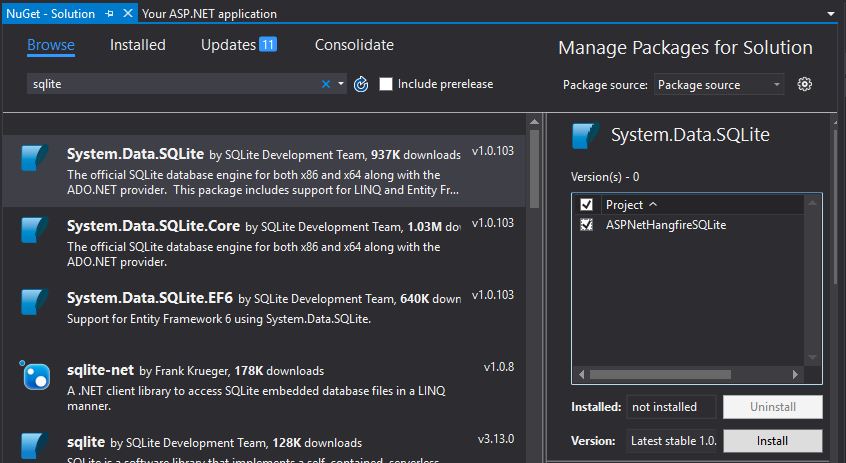Close the NuGet - Solution tab
The height and width of the screenshot is (463, 846).
pyautogui.click(x=127, y=13)
